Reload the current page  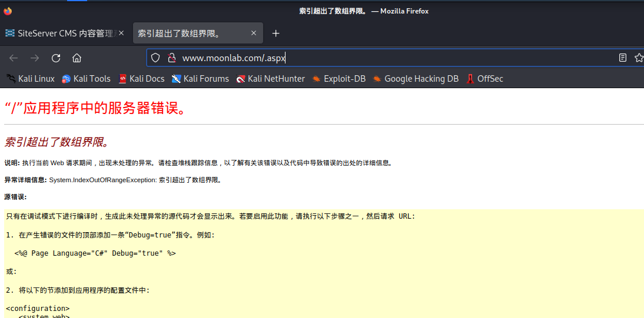(56, 58)
